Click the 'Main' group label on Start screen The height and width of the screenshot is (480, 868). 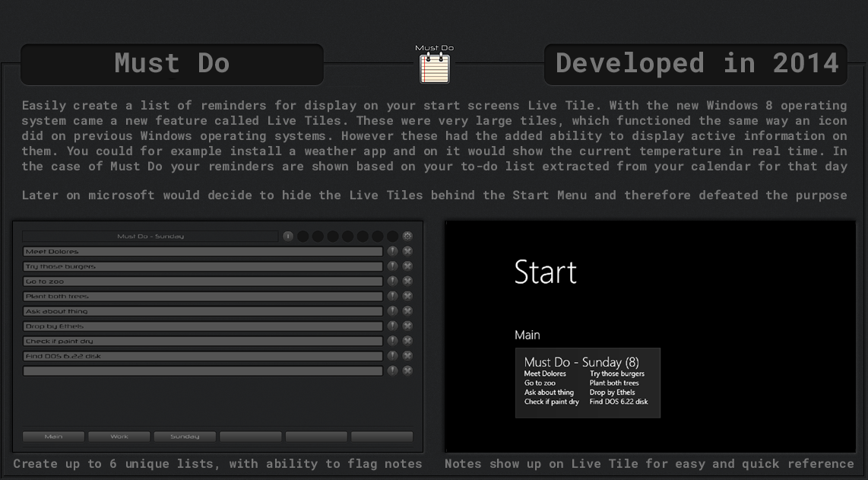[527, 335]
